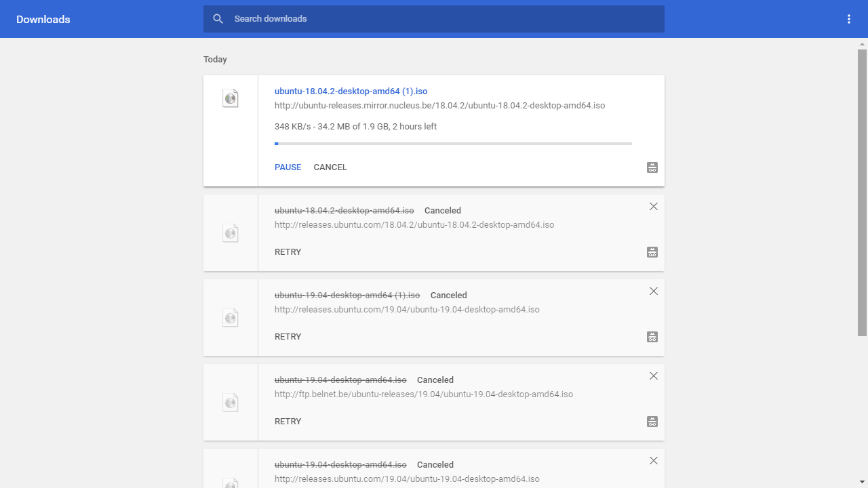Focus the Search downloads field

[x=441, y=19]
